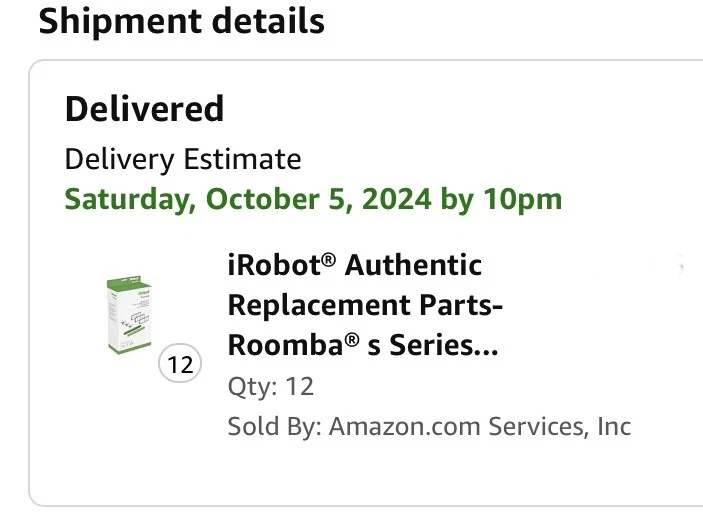Select the Shipment details heading
Image resolution: width=703 pixels, height=523 pixels.
pos(181,20)
